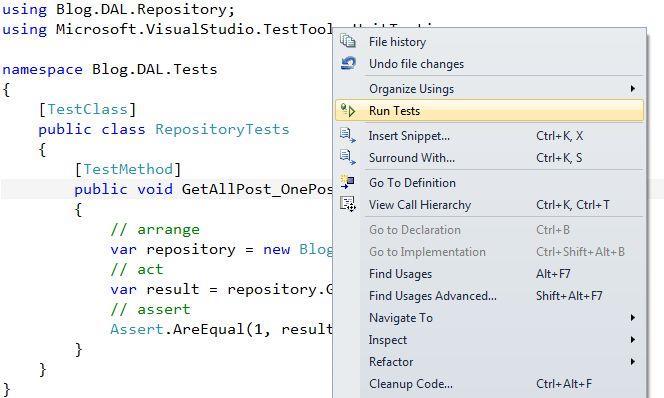Click the Undo file changes arrow icon
This screenshot has width=664, height=398.
click(x=348, y=64)
